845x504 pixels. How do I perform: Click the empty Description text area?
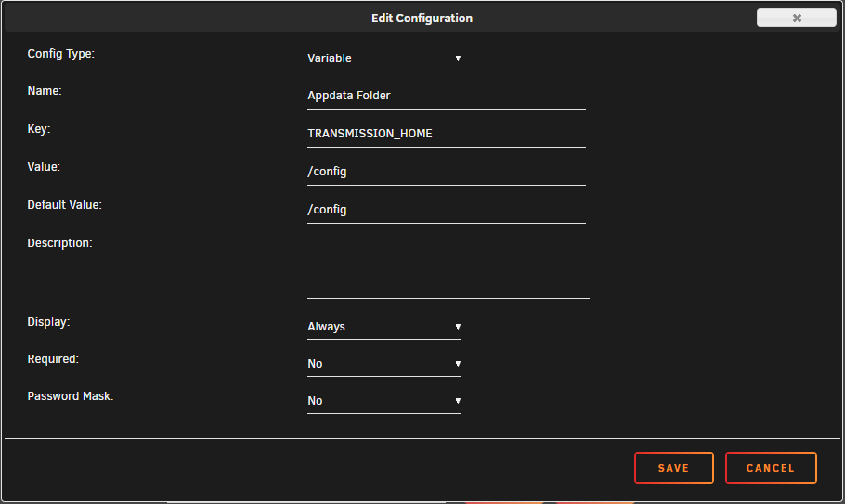(448, 267)
